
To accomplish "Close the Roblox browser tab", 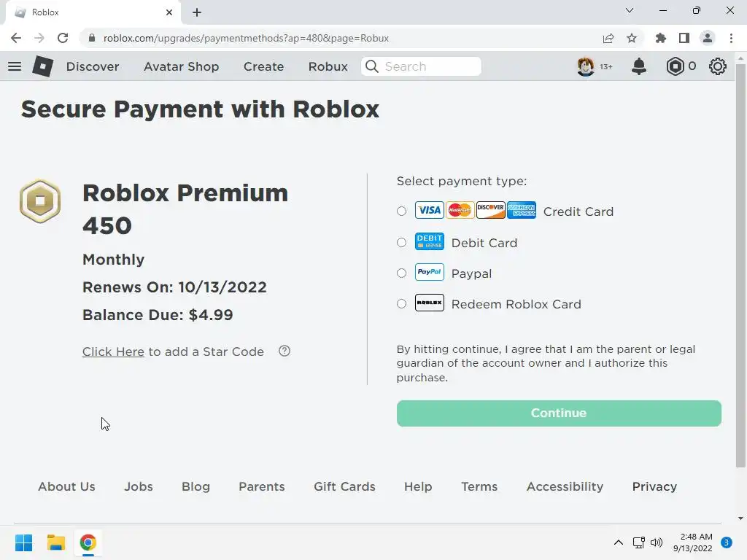I will (169, 12).
